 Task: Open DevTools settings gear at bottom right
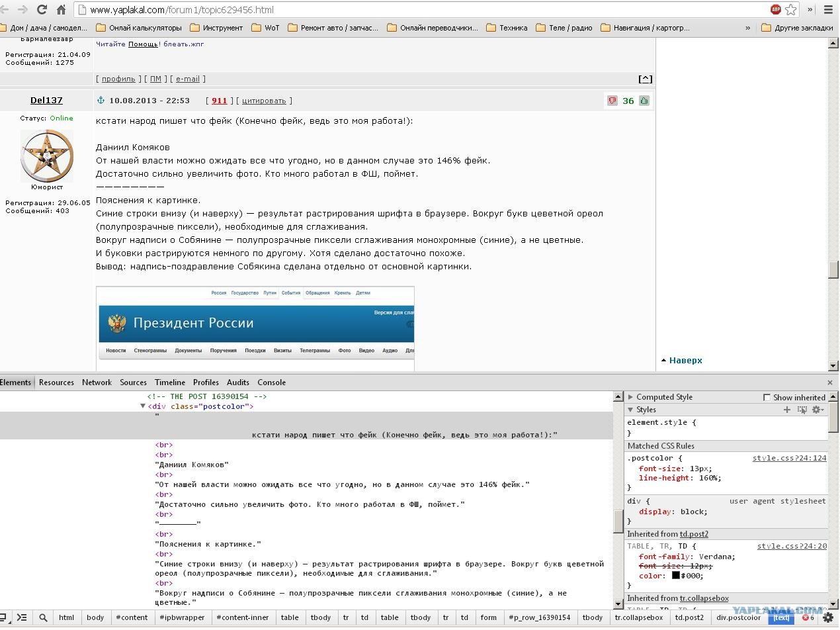(827, 618)
